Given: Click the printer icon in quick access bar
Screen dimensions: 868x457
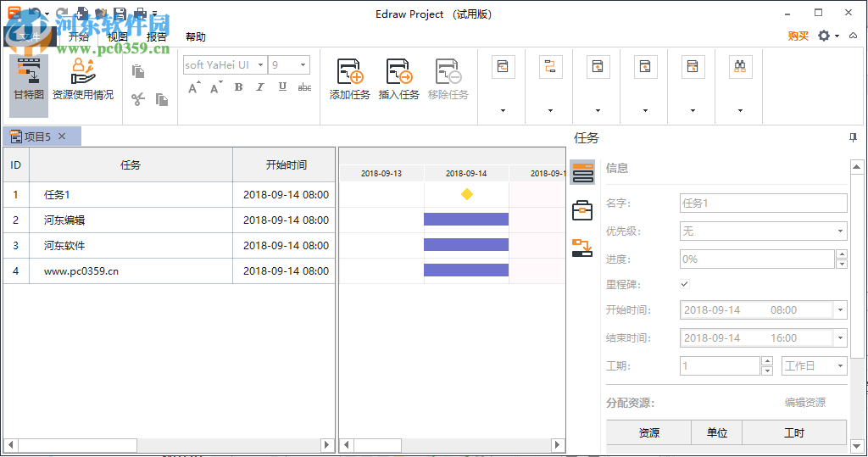Looking at the screenshot, I should [141, 14].
